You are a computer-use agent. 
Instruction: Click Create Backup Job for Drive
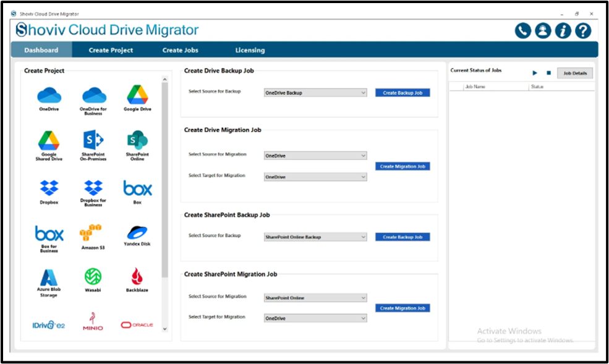402,93
